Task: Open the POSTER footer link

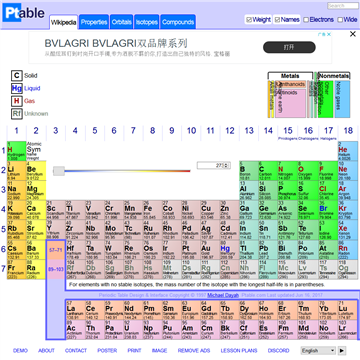Action: pyautogui.click(x=107, y=351)
